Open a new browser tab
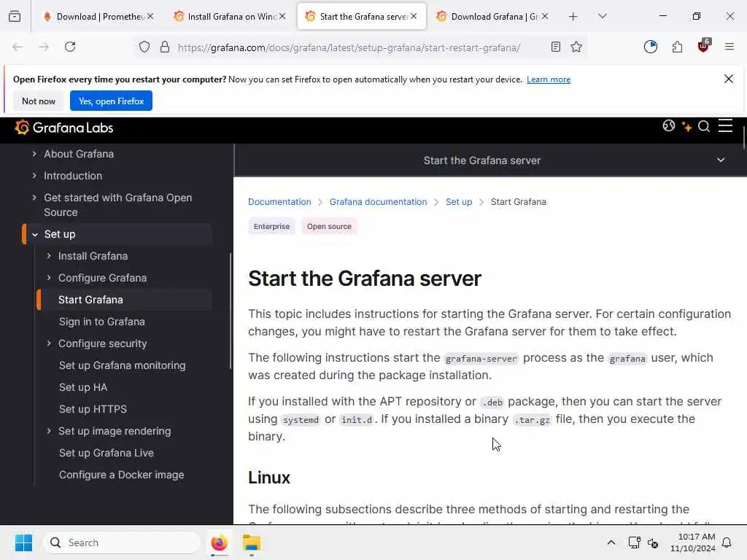Image resolution: width=747 pixels, height=560 pixels. [573, 17]
